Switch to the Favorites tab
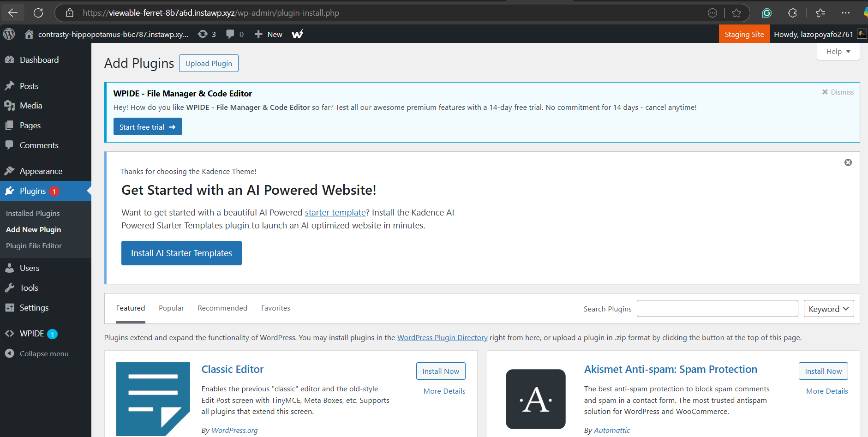This screenshot has width=868, height=437. 275,308
